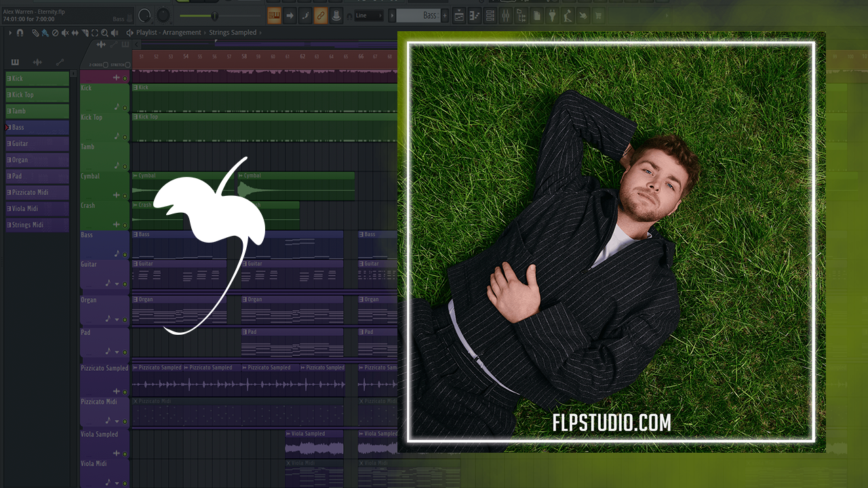
Task: Expand the Pad track dropdown arrow
Action: pos(117,352)
